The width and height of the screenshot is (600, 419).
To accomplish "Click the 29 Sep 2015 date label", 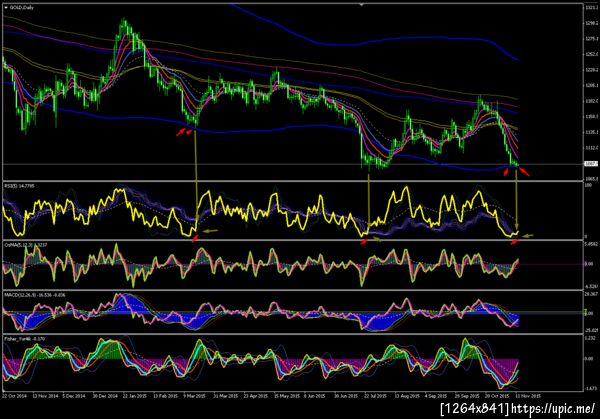I will point(467,396).
